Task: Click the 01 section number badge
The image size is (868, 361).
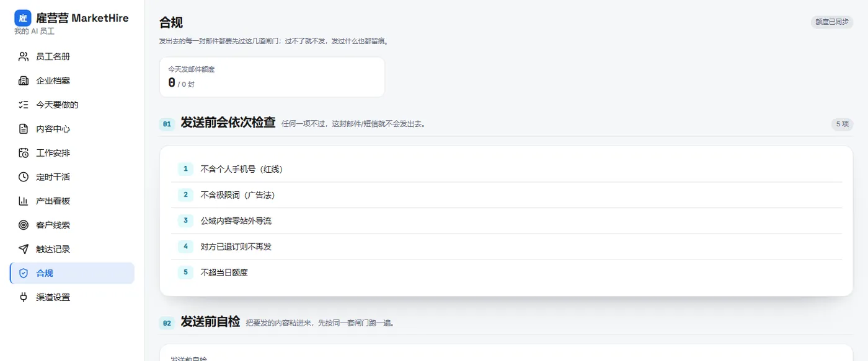Action: click(x=167, y=124)
